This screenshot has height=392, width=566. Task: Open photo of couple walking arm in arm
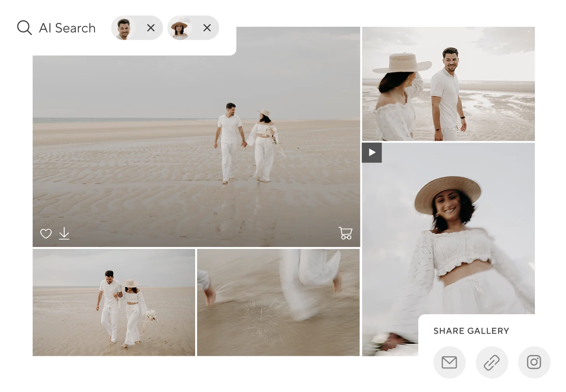pyautogui.click(x=114, y=303)
